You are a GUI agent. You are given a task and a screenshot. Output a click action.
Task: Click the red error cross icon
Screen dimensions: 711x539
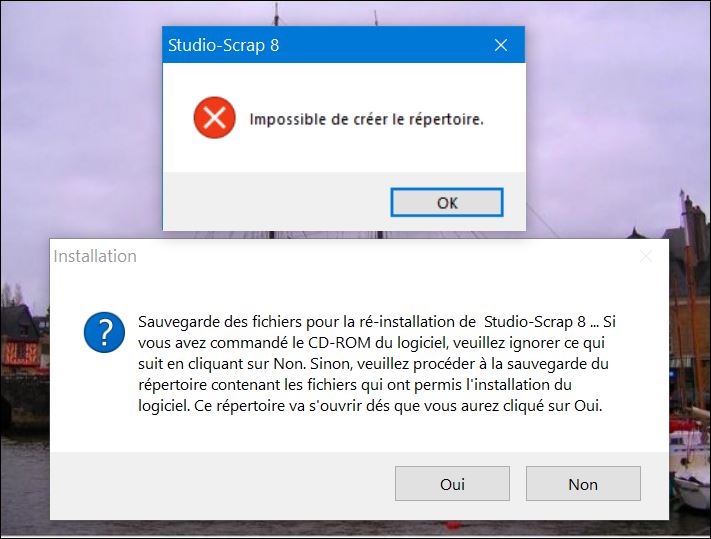click(x=214, y=118)
